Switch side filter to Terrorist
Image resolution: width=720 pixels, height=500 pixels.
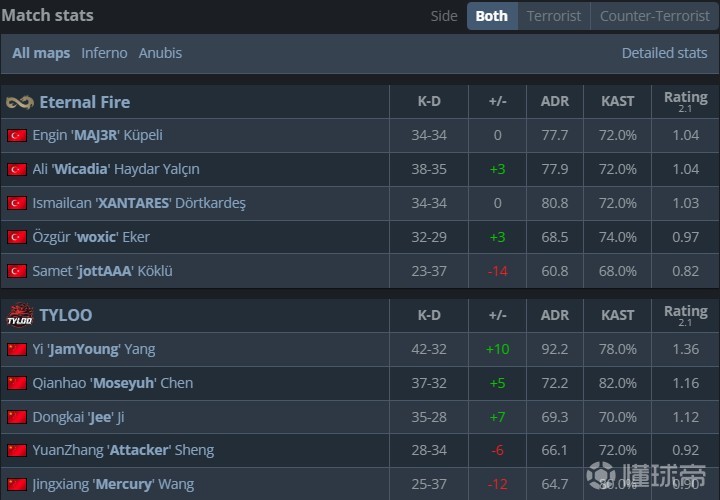(x=554, y=16)
